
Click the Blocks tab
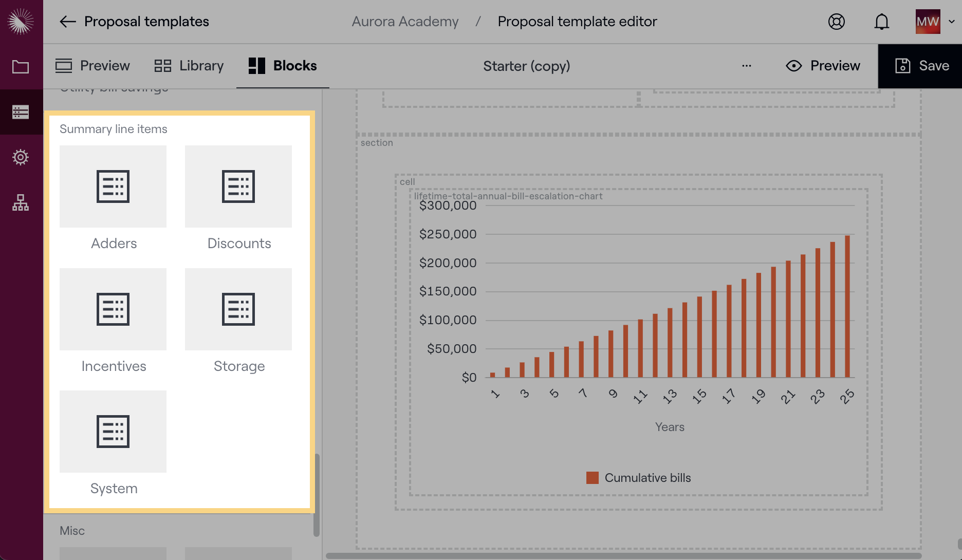[283, 66]
